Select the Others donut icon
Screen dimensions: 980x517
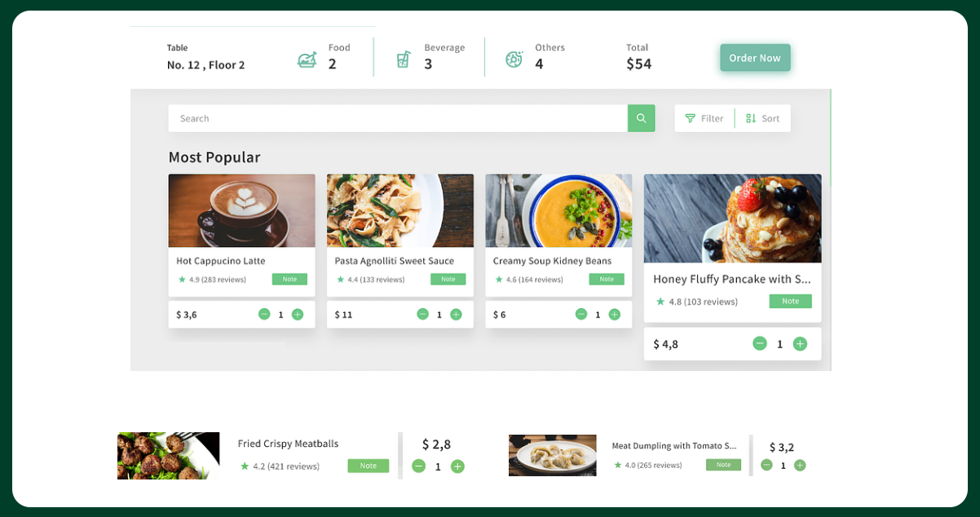514,59
